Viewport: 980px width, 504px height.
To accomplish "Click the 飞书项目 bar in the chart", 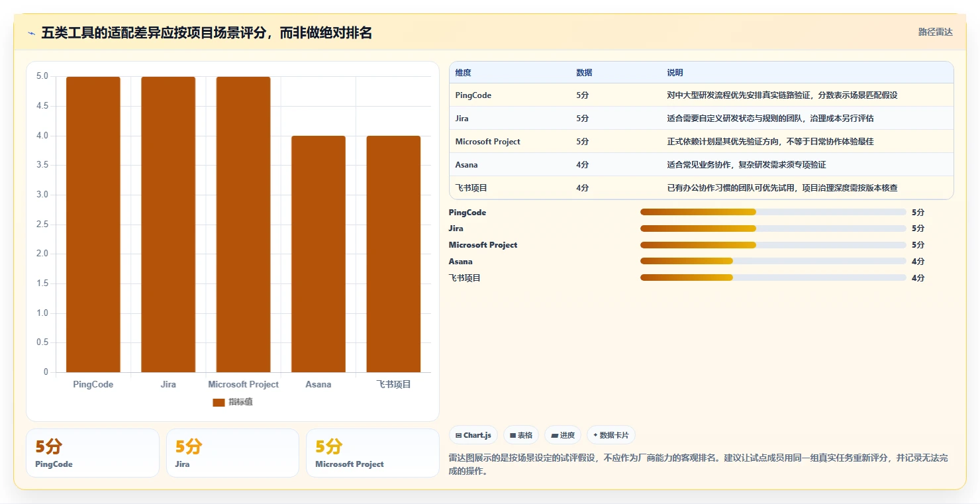I will point(393,254).
